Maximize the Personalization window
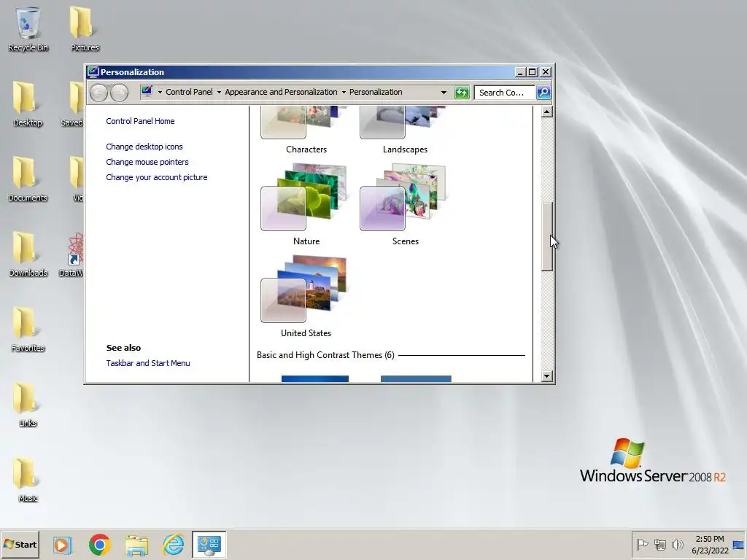 point(533,72)
